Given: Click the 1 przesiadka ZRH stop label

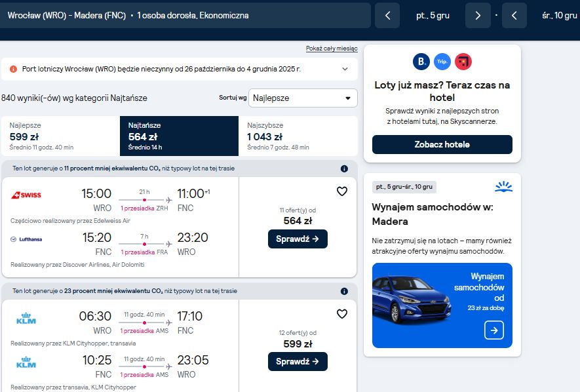Looking at the screenshot, I should [x=144, y=208].
